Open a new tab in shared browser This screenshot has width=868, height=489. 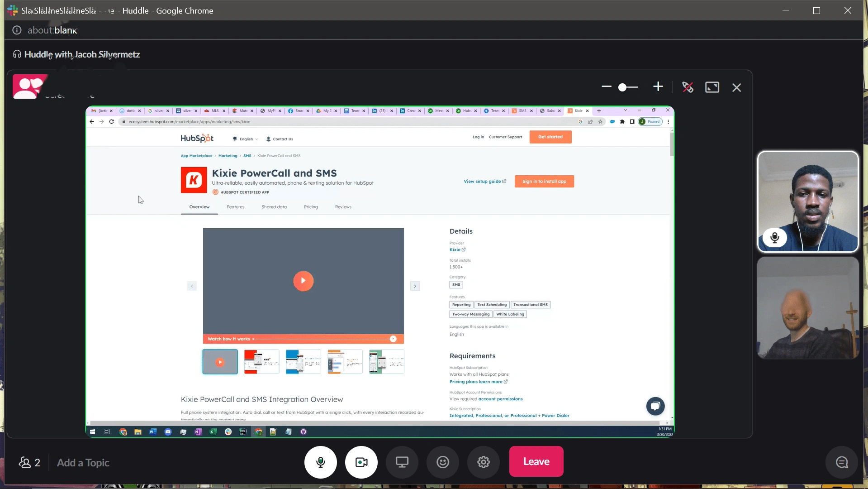599,111
